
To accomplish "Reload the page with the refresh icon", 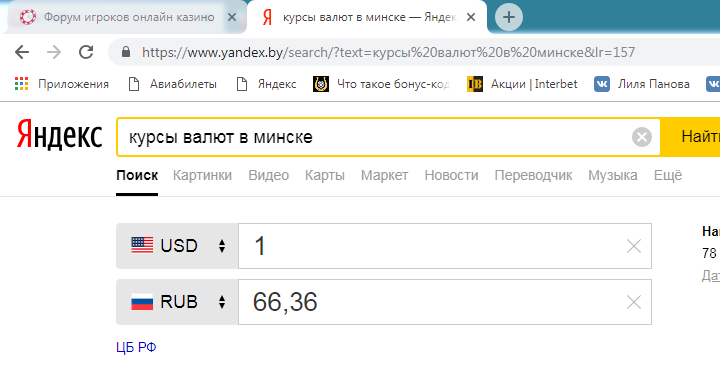I will 86,52.
